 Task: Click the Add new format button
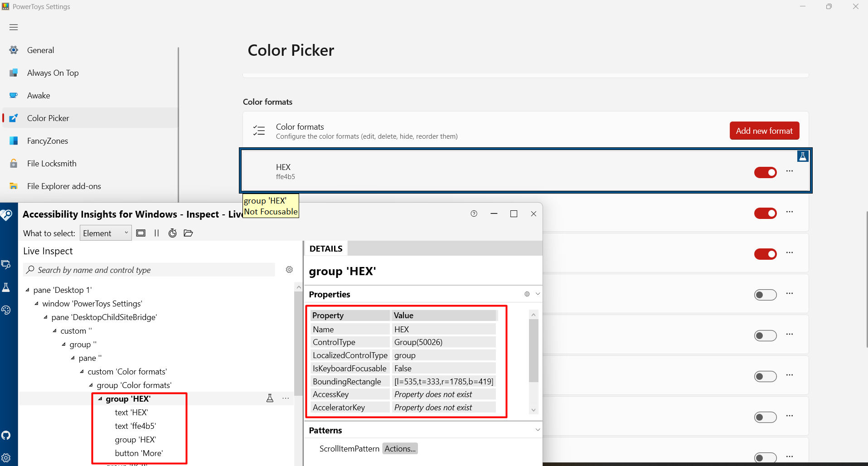pos(764,130)
